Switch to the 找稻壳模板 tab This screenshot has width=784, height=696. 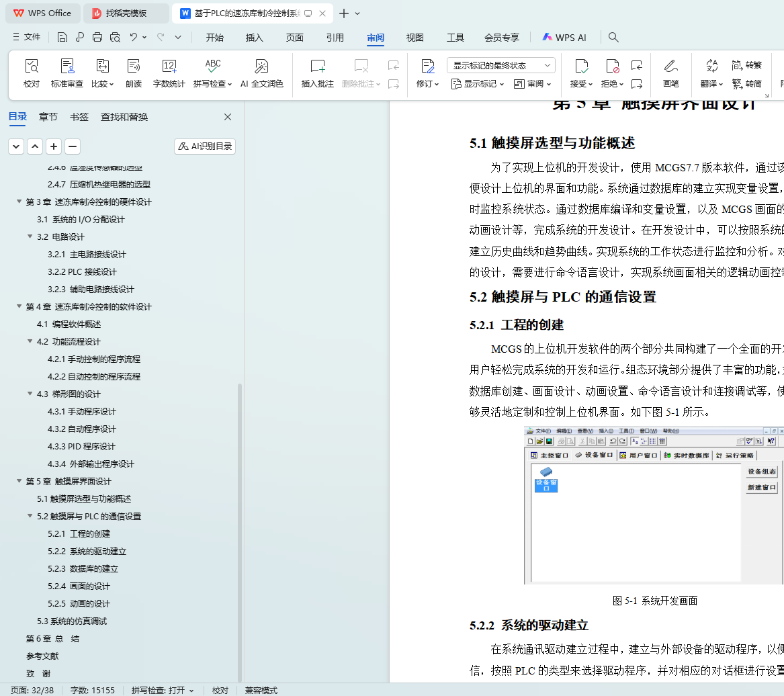(x=126, y=13)
